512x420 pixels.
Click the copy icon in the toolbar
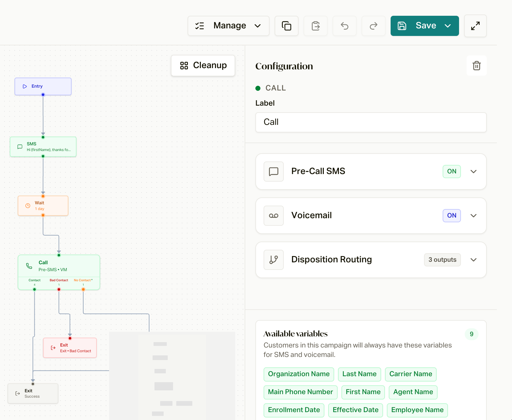click(x=287, y=26)
